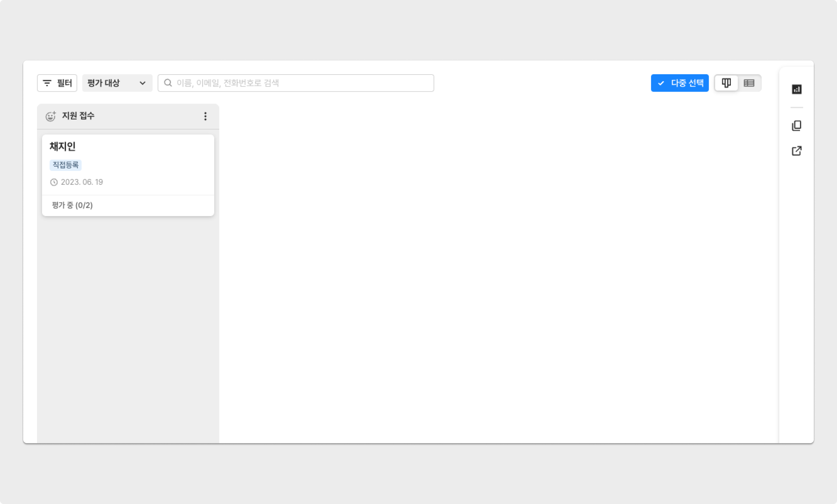
Task: Toggle the 다중 선택 multi-select button
Action: 680,83
